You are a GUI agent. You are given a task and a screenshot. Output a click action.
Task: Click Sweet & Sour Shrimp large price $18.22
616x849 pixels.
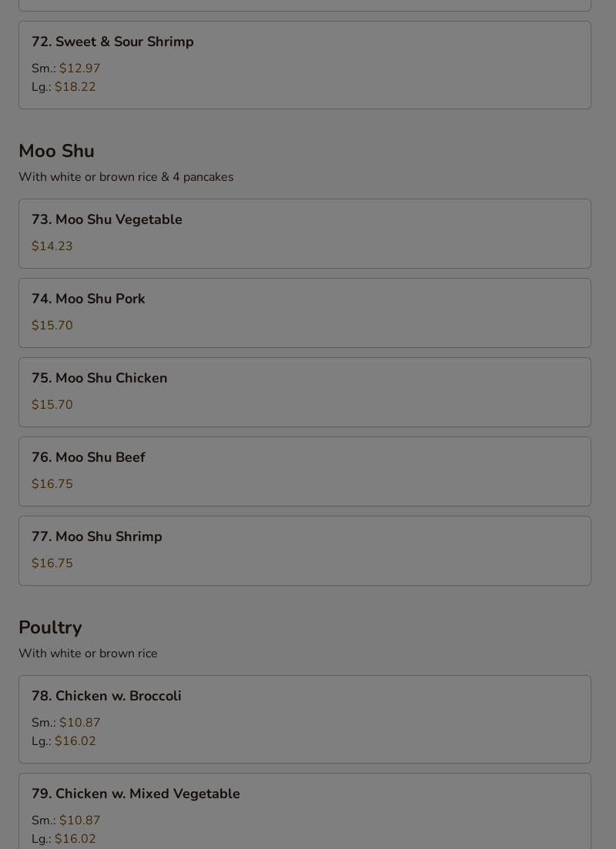pos(75,87)
